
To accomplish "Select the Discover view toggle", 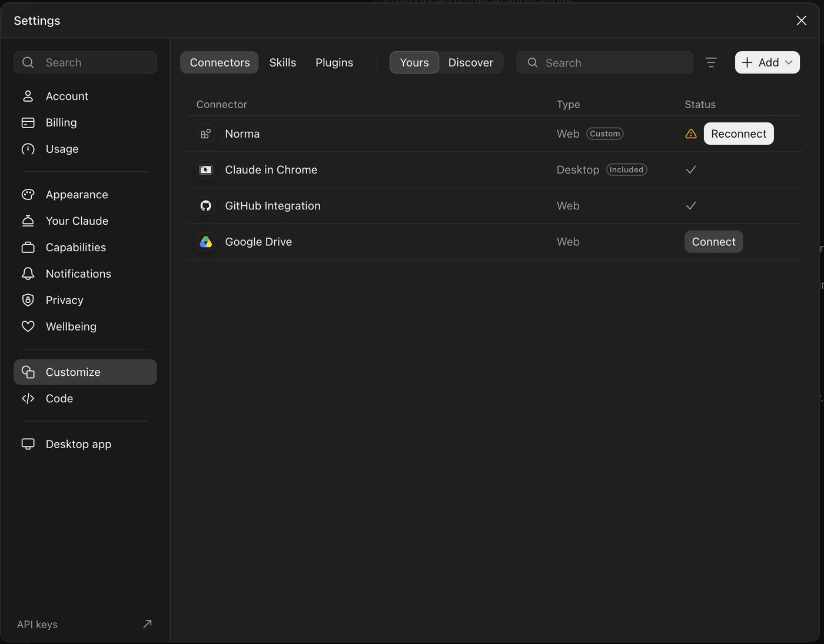I will 471,62.
